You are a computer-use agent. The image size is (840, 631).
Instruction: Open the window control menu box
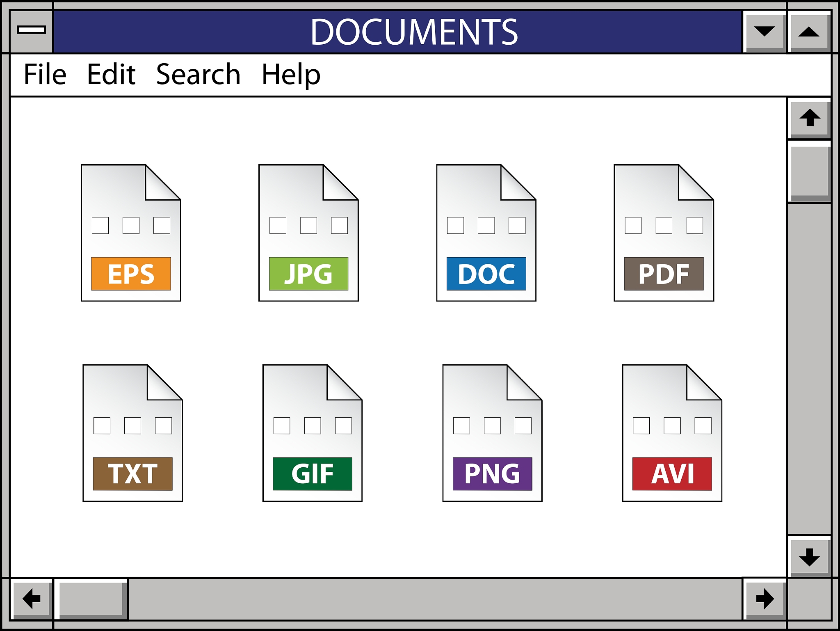[32, 30]
